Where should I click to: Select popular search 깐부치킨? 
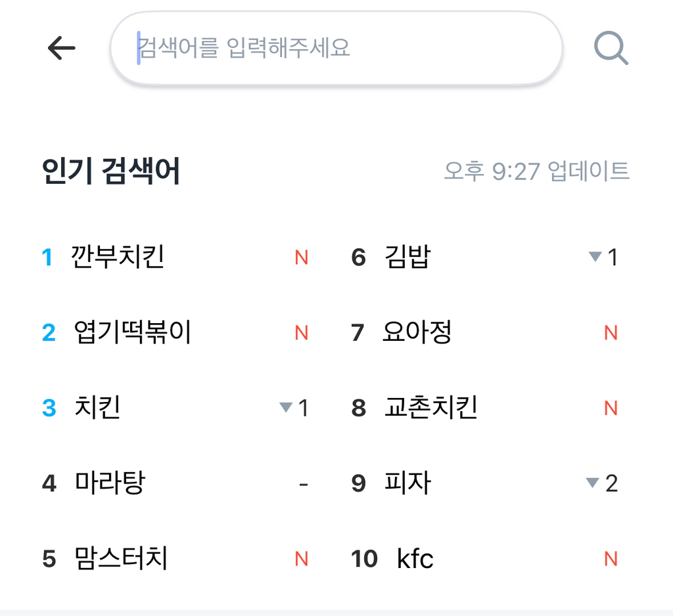coord(117,257)
